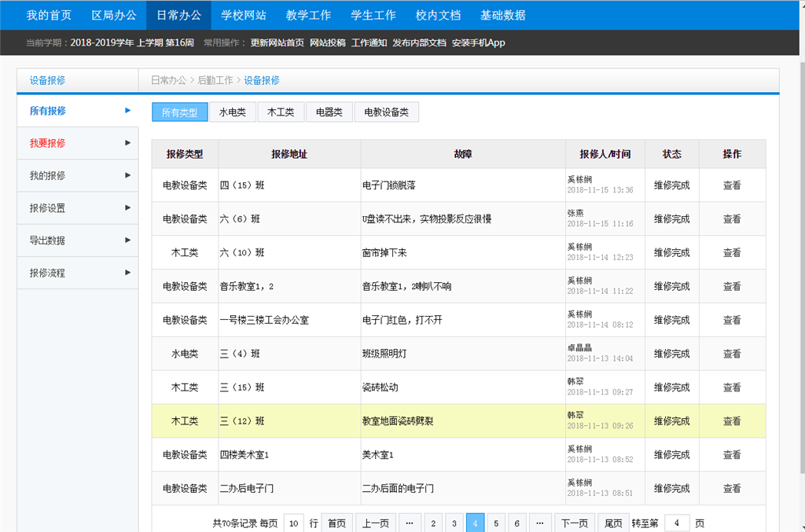This screenshot has height=532, width=805.
Task: Go to the next page (下一页)
Action: click(x=575, y=523)
